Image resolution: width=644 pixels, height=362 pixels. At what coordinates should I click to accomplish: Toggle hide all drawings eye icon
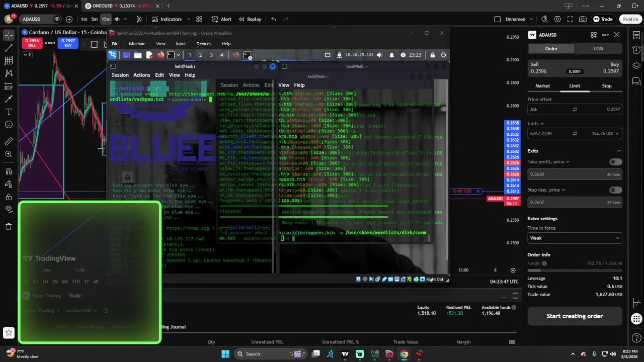click(x=9, y=209)
